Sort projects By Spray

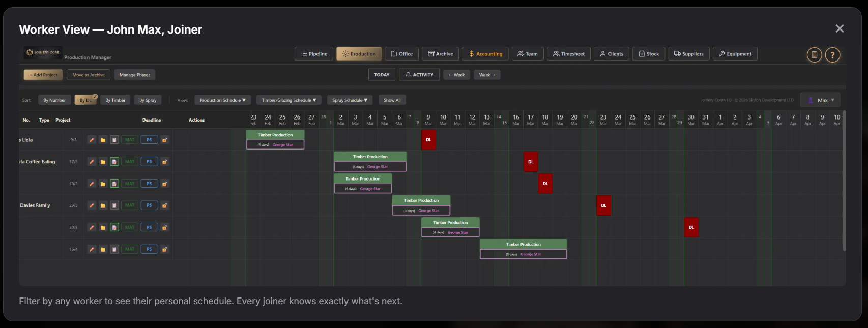[148, 100]
